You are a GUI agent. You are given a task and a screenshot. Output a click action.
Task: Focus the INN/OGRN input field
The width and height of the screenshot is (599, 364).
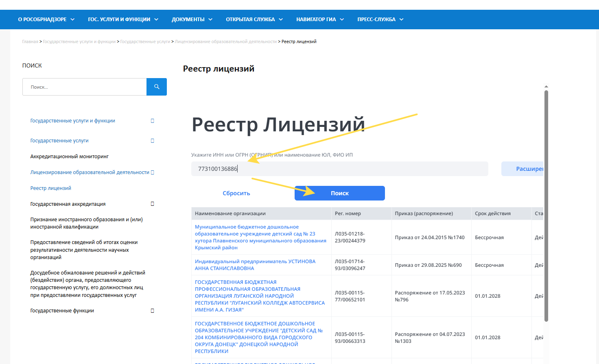click(x=339, y=169)
